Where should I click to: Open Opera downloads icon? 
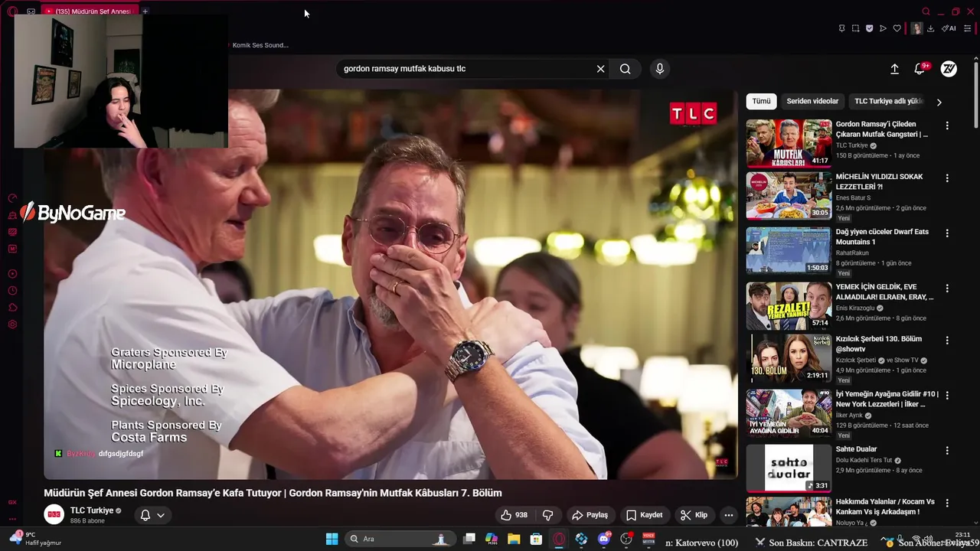(x=930, y=28)
